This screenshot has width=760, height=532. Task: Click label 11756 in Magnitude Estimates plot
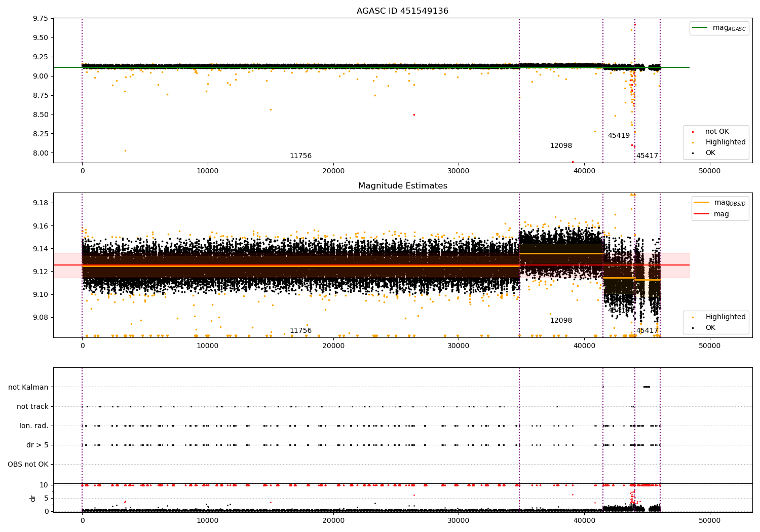pyautogui.click(x=300, y=331)
